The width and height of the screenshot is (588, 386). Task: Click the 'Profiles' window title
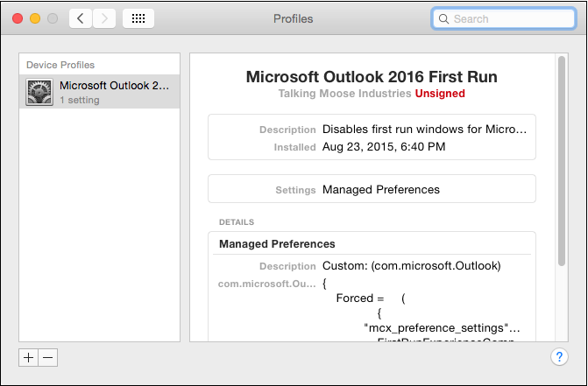point(294,18)
